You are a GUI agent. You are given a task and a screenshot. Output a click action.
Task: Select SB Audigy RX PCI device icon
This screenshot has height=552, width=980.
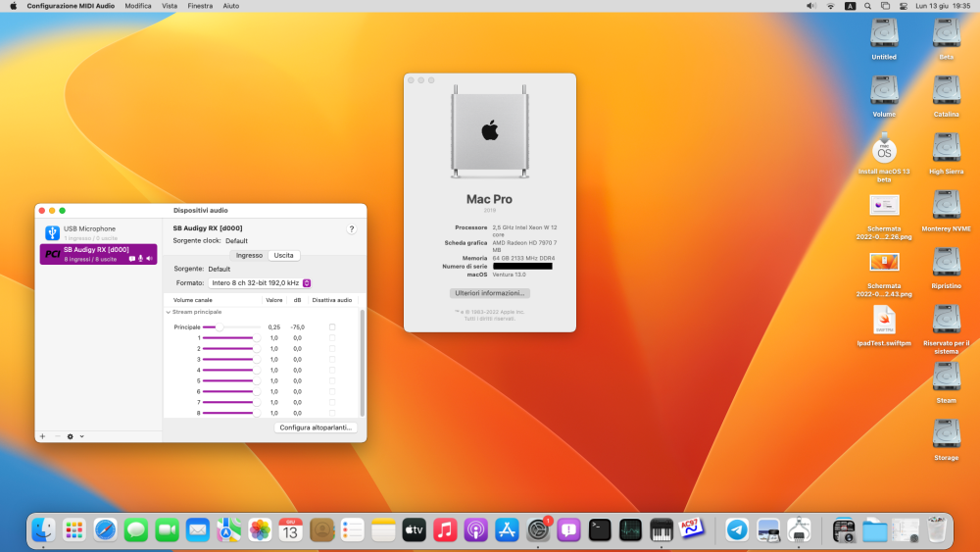53,254
